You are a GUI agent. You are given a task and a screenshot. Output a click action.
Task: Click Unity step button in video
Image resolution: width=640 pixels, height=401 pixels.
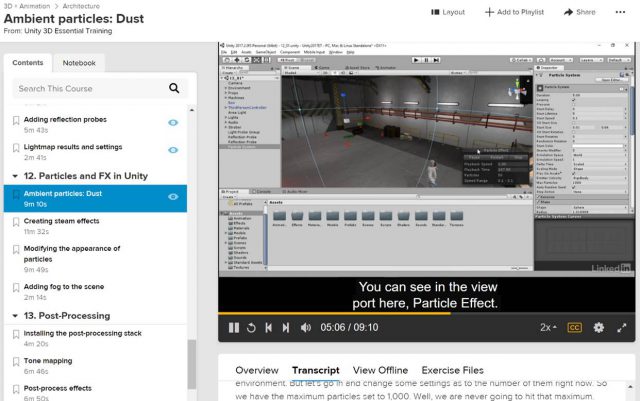tap(436, 60)
